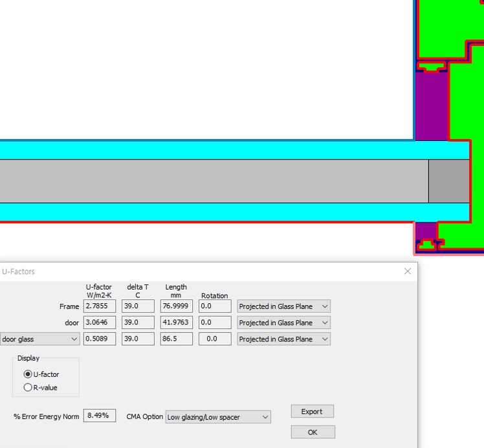The image size is (484, 448).
Task: Click the % Error Energy Norm field
Action: [x=100, y=416]
